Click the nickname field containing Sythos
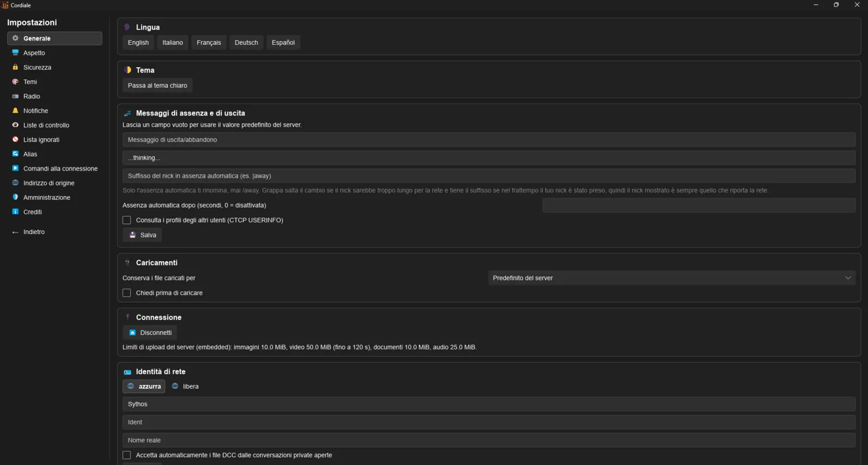 pyautogui.click(x=489, y=404)
